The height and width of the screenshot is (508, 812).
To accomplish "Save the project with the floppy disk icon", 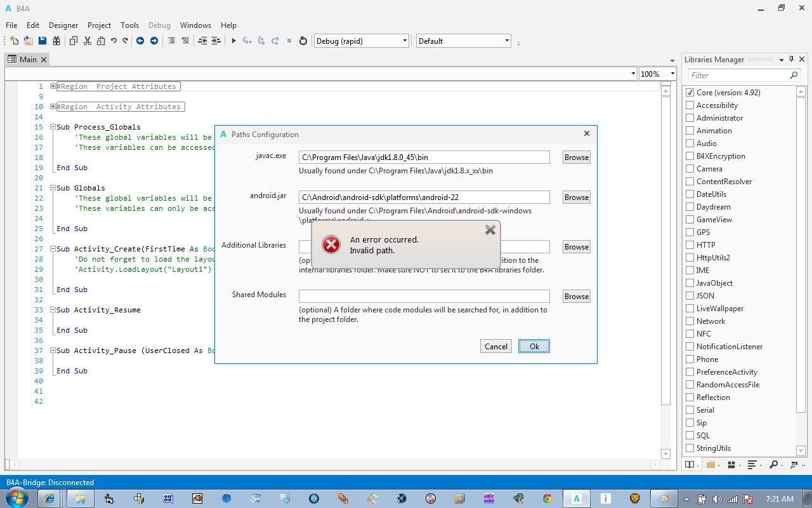I will [x=43, y=41].
